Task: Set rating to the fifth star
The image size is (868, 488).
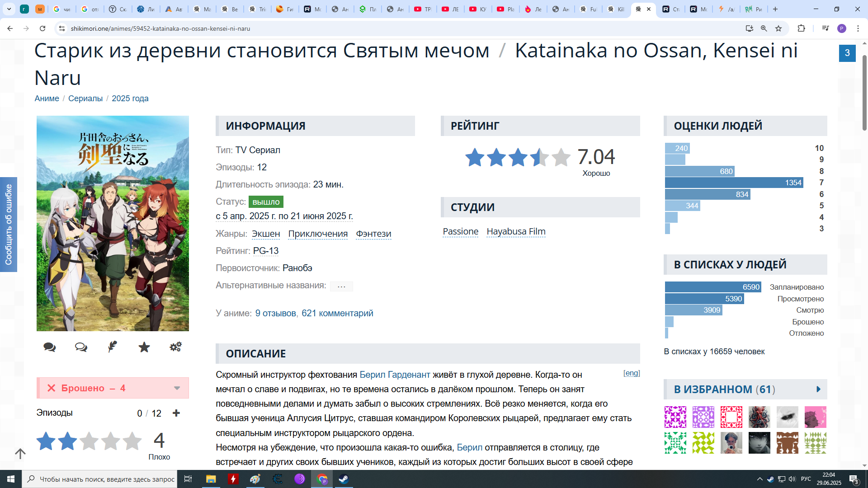Action: coord(132,441)
